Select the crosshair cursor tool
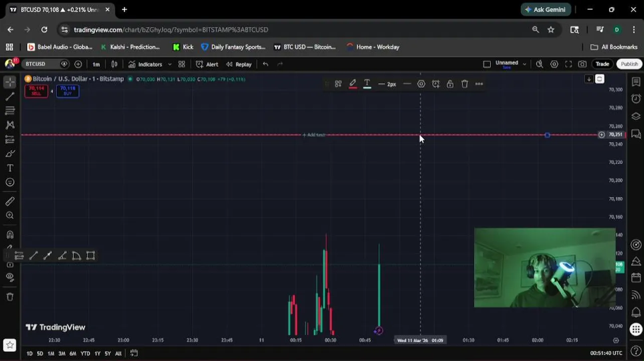The width and height of the screenshot is (644, 361). pyautogui.click(x=10, y=82)
